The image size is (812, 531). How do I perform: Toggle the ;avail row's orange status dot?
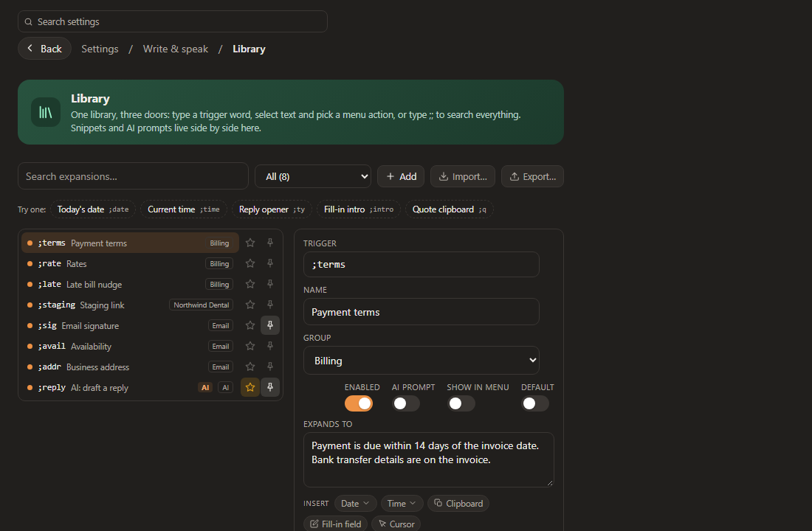(30, 346)
